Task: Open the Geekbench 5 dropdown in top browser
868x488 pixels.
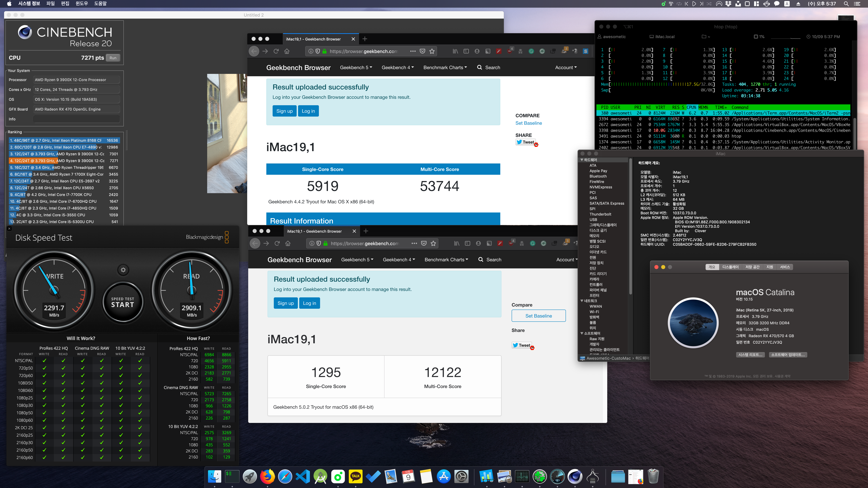Action: pyautogui.click(x=356, y=67)
